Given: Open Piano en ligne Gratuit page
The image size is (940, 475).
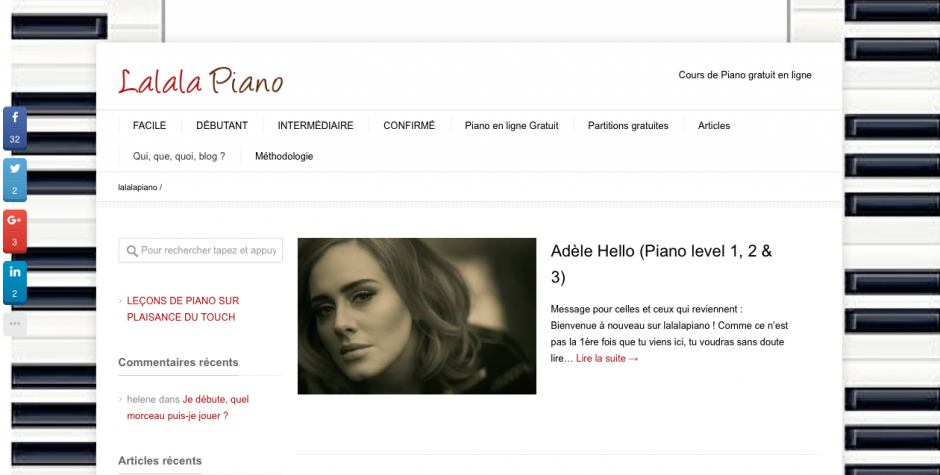Looking at the screenshot, I should pos(511,125).
